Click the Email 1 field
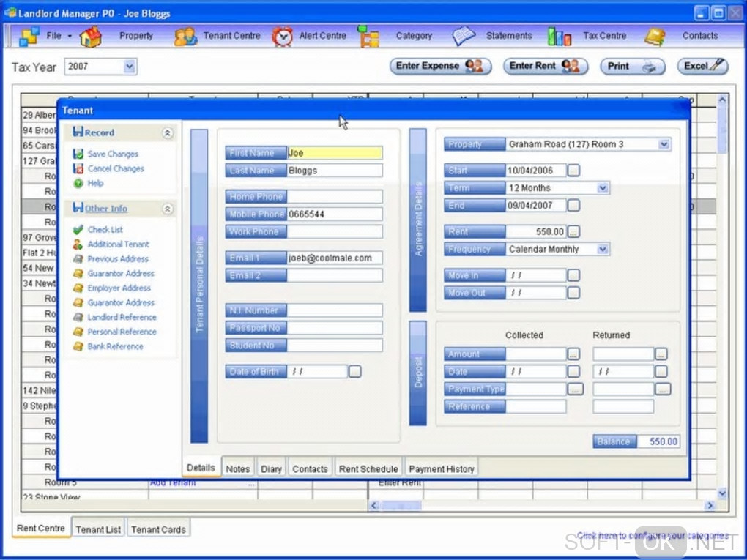747x560 pixels. click(335, 258)
